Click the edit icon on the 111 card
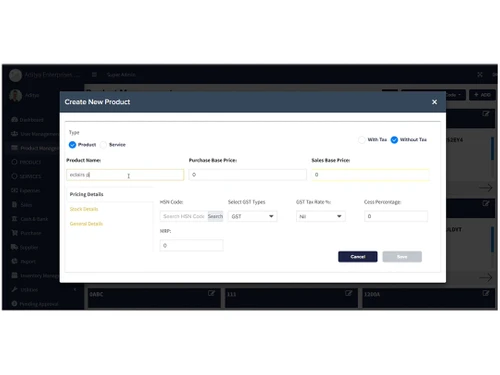 [348, 293]
